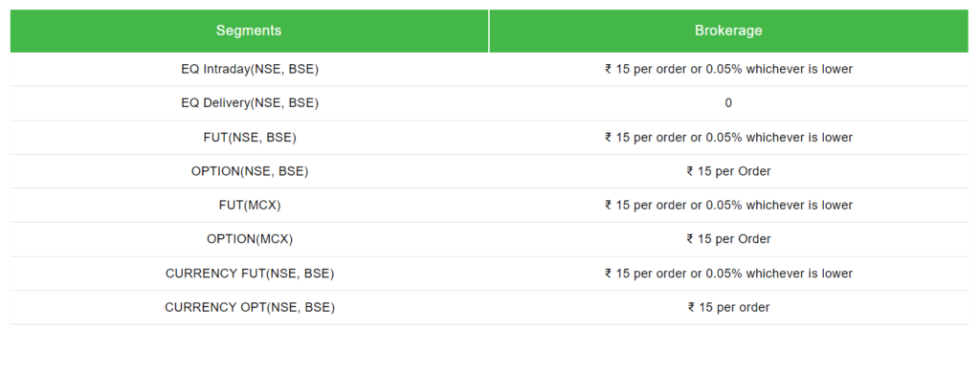Click the CURRENCY OPT(NSE, BSE) segment cell

250,307
